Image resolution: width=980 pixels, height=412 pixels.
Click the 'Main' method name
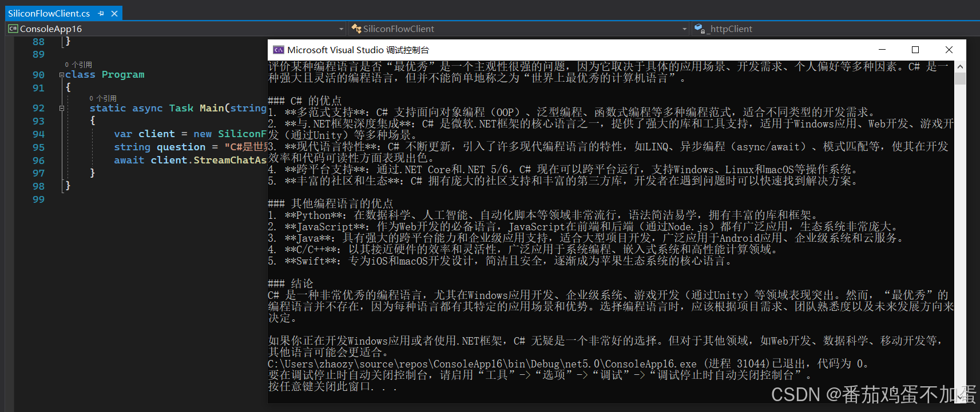212,108
